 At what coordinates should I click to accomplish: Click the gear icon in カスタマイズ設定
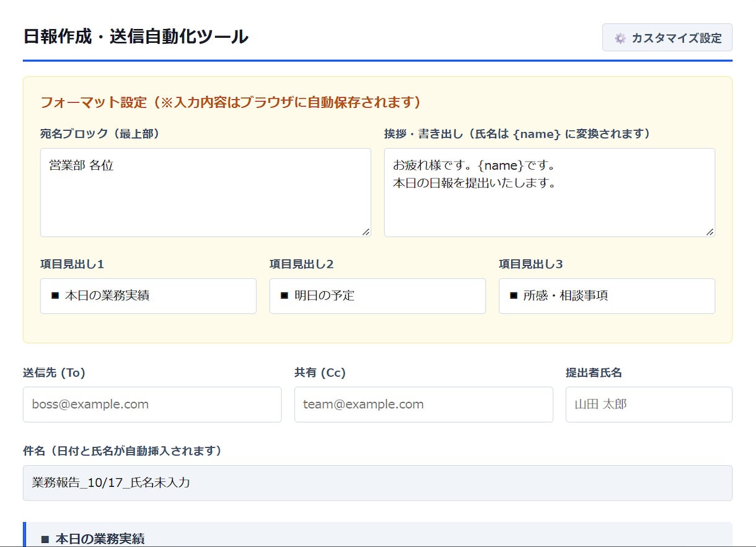coord(620,38)
